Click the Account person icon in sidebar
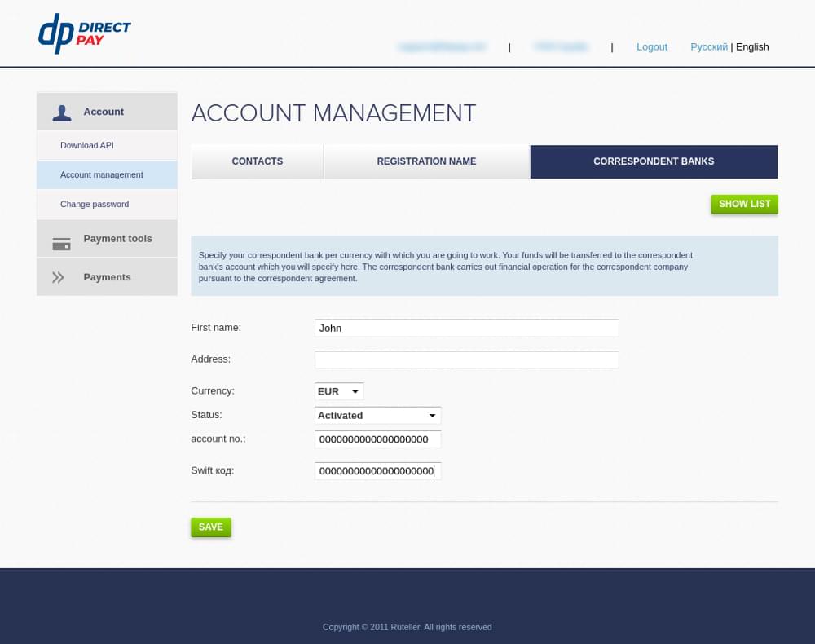 (62, 112)
